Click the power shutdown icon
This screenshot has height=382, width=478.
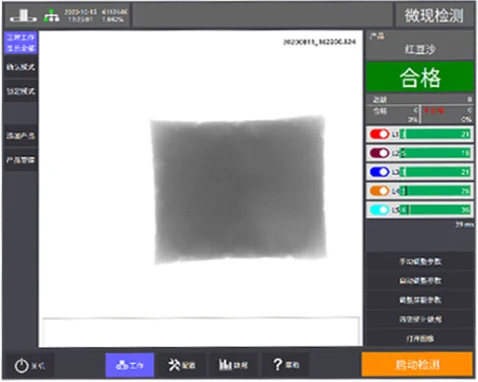22,365
